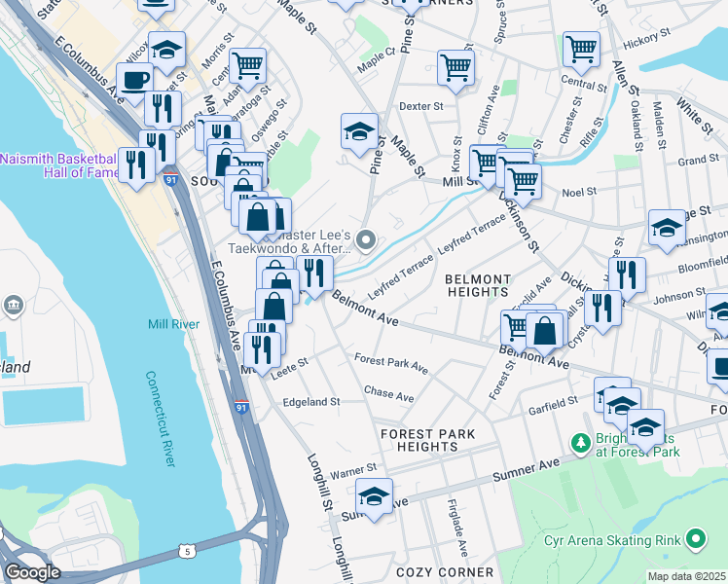Viewport: 728px width, 584px height.
Task: Open the grocery cart marker on Dickinson St
Action: 523,183
